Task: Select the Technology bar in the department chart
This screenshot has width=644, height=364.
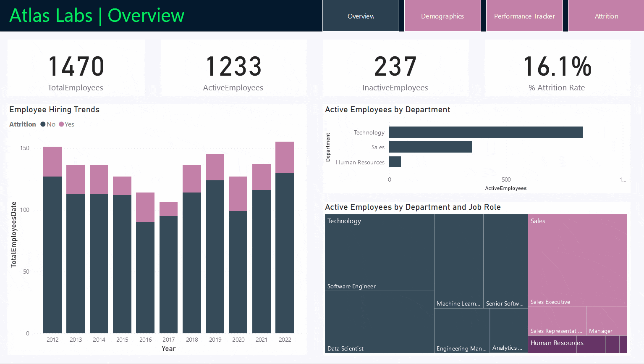Action: tap(485, 132)
